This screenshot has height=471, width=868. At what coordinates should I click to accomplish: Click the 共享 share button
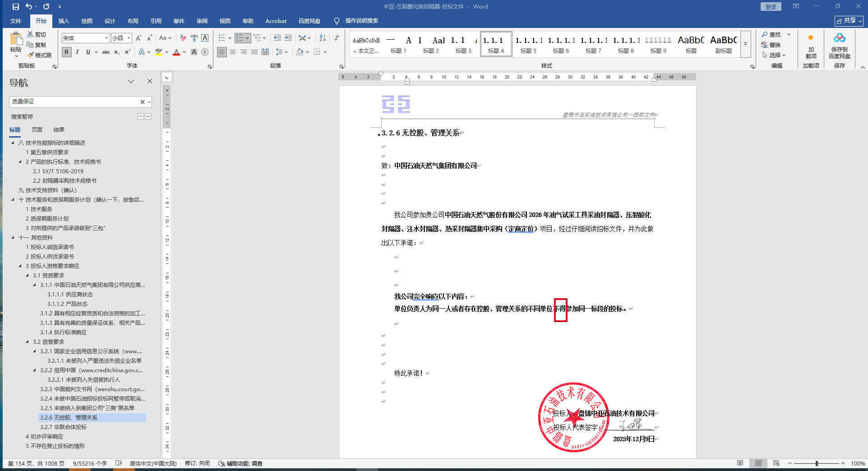point(849,21)
